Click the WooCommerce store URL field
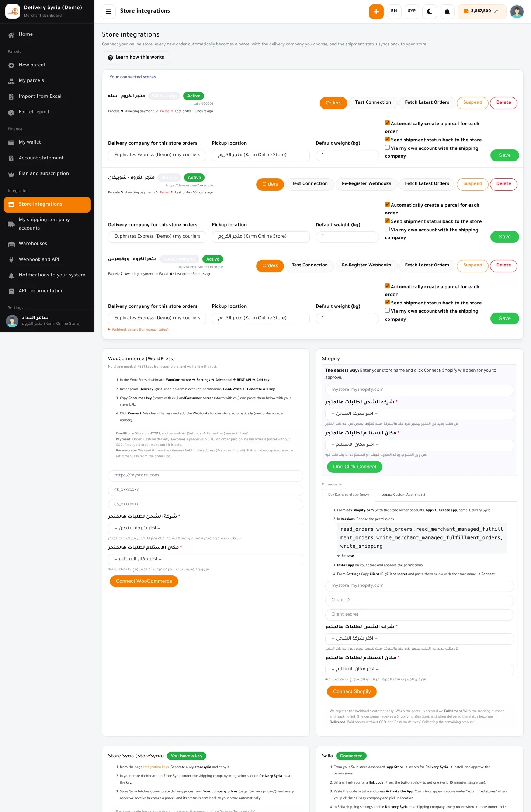The image size is (531, 812). point(206,475)
